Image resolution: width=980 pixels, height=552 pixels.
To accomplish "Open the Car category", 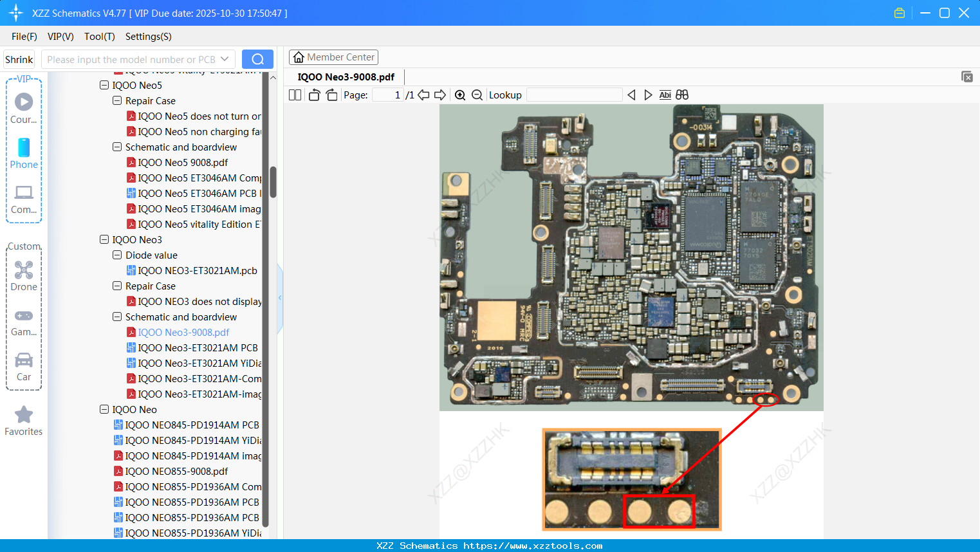I will [24, 367].
